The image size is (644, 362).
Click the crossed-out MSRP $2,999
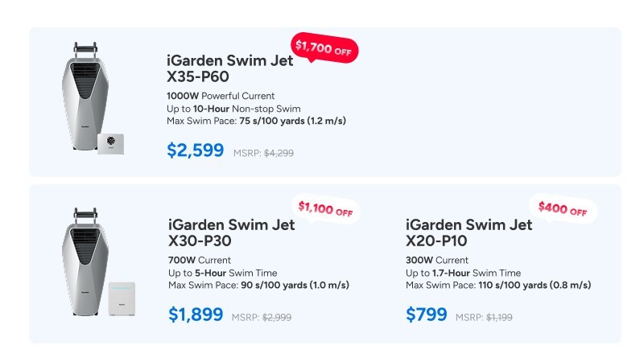(277, 317)
